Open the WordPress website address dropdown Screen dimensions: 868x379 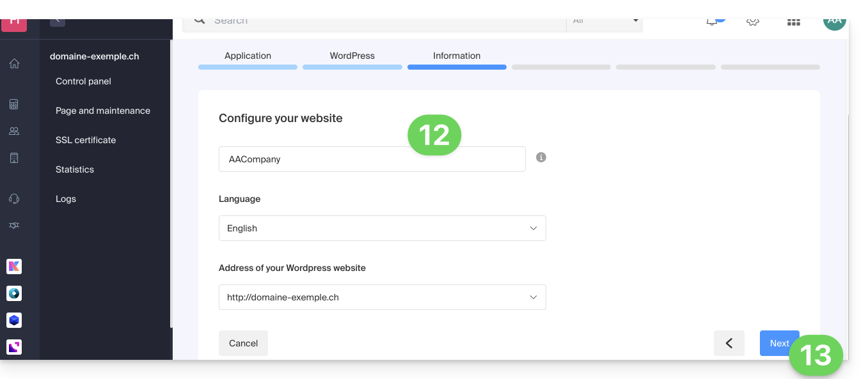coord(382,297)
